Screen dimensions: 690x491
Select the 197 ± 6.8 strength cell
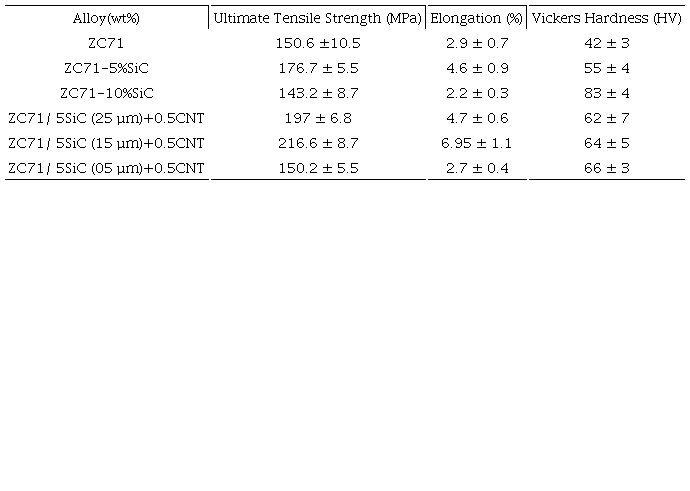coord(317,119)
